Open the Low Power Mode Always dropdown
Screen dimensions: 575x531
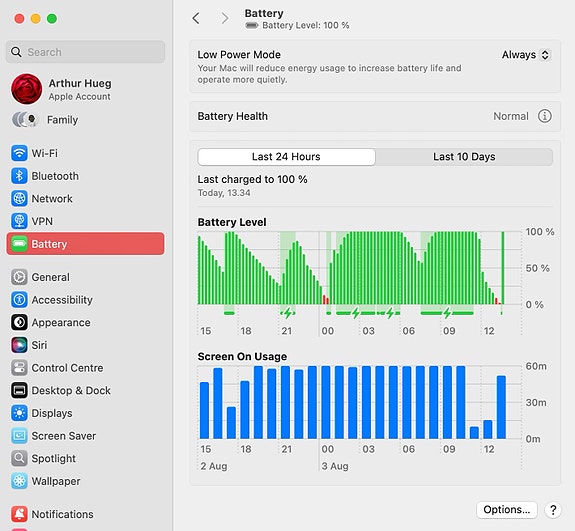526,55
